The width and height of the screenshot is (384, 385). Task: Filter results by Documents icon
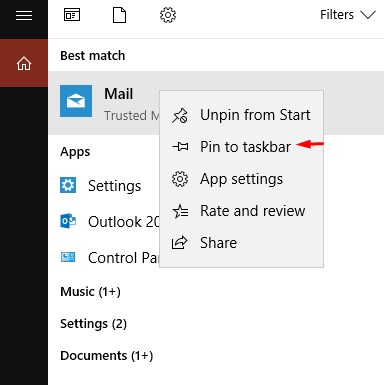(x=119, y=15)
